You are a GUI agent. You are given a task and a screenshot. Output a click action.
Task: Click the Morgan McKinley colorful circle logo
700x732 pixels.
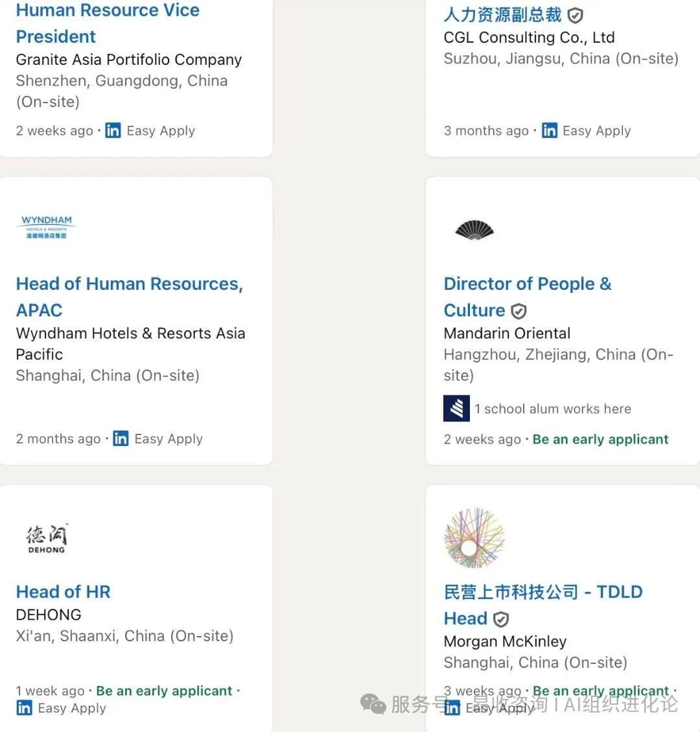[474, 538]
